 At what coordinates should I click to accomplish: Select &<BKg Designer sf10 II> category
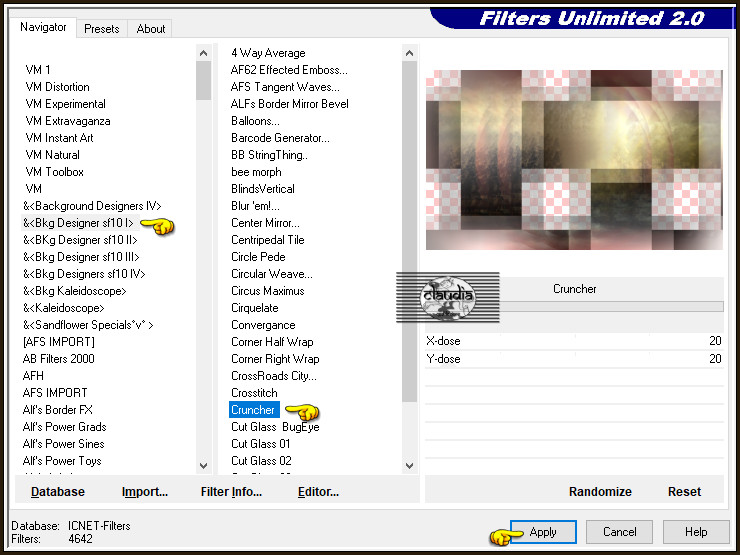click(x=80, y=240)
